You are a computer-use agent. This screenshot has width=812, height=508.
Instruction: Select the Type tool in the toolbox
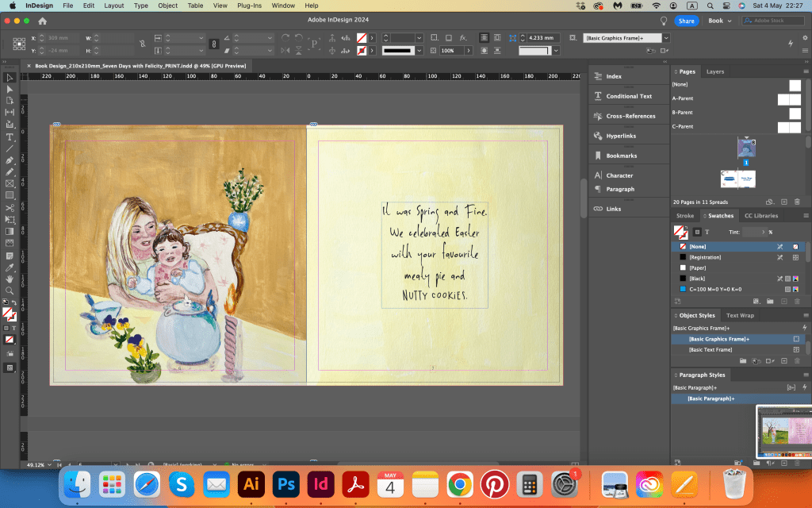point(10,137)
